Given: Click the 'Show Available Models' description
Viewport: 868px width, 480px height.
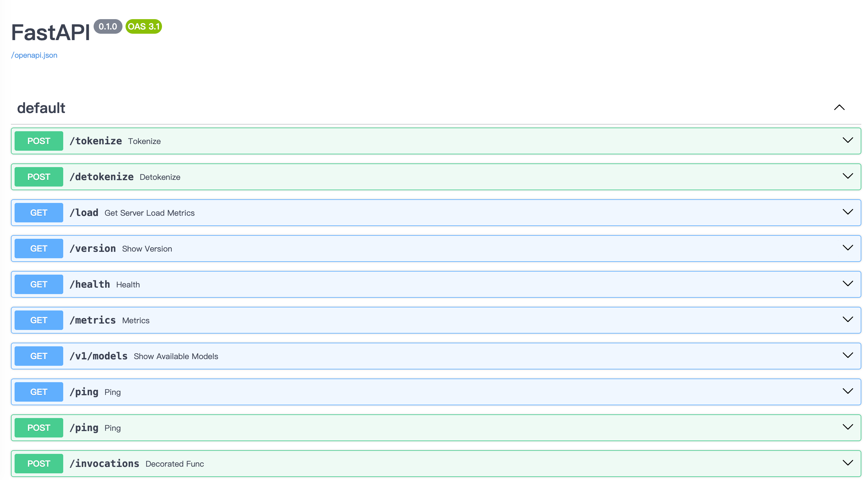Looking at the screenshot, I should [x=176, y=356].
